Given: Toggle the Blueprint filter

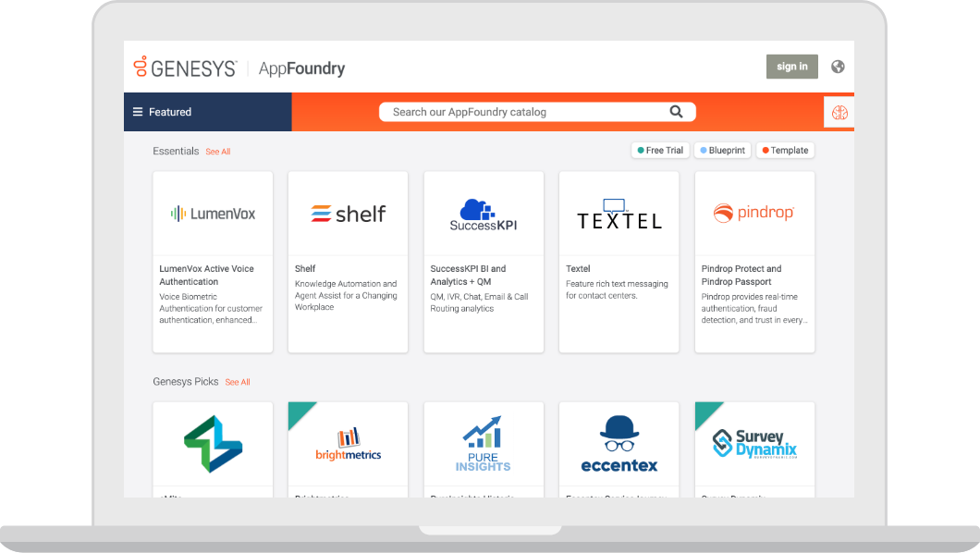Looking at the screenshot, I should click(722, 150).
